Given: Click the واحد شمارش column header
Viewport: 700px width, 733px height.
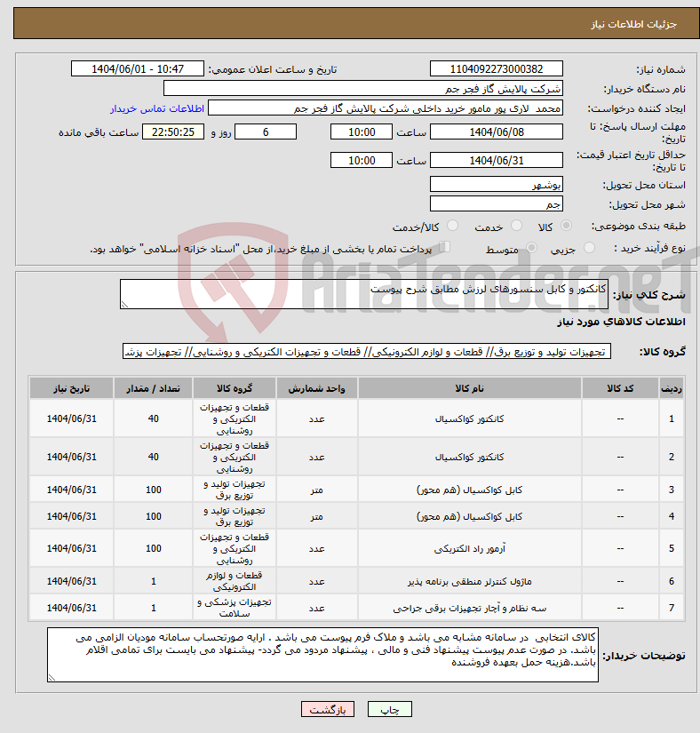Looking at the screenshot, I should (317, 388).
